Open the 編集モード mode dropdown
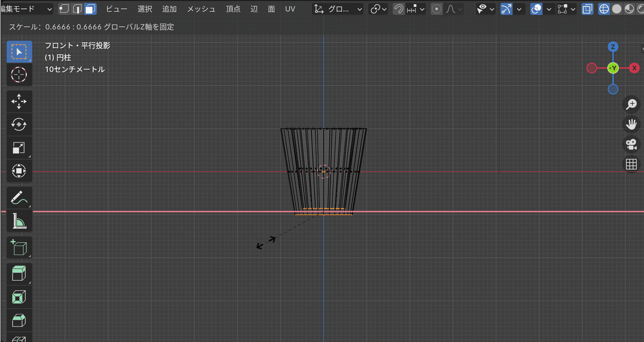The width and height of the screenshot is (644, 342). (x=26, y=9)
